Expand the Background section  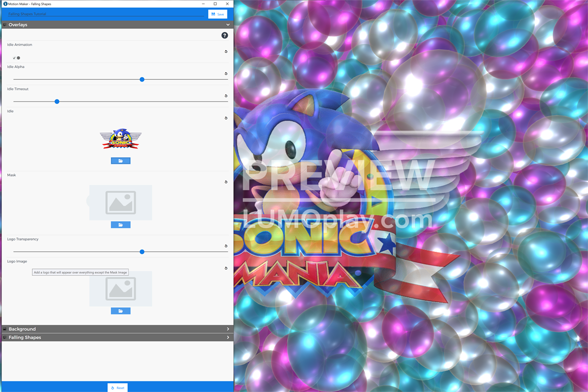pos(117,329)
